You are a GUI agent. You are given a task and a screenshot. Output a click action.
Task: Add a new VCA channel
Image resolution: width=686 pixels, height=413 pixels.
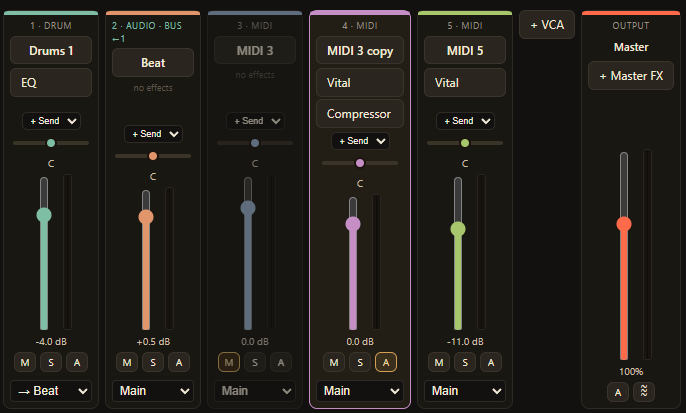[547, 25]
